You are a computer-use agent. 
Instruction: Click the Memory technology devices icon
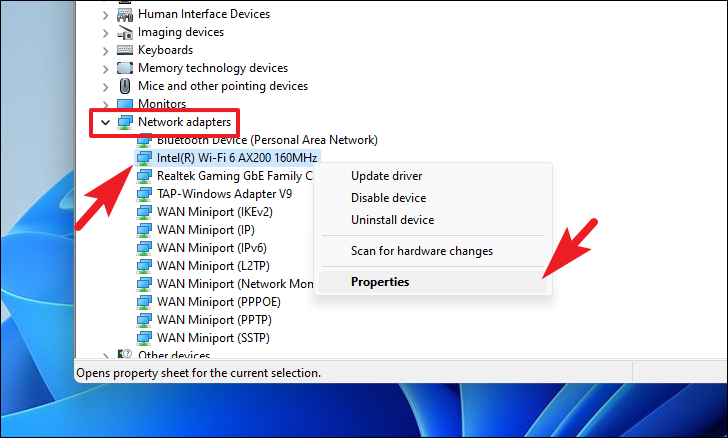[x=125, y=68]
